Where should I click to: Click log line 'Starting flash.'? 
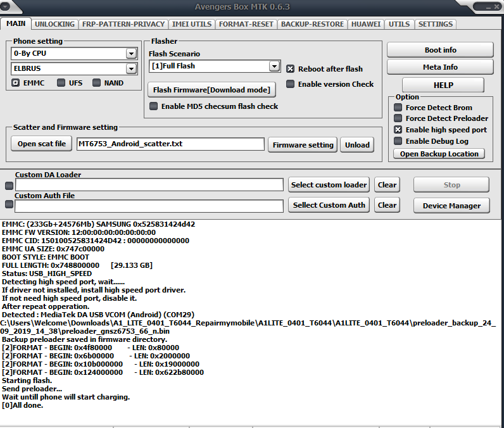[27, 381]
